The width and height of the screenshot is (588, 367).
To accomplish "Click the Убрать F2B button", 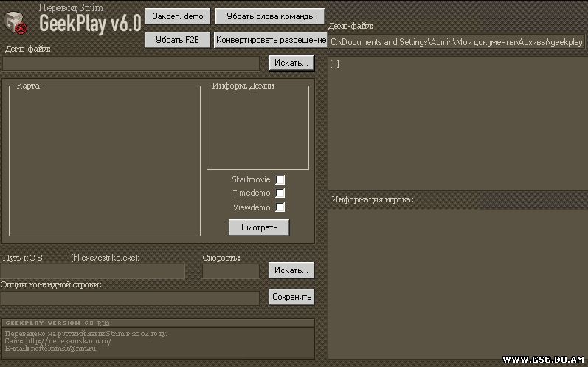I will pyautogui.click(x=177, y=40).
